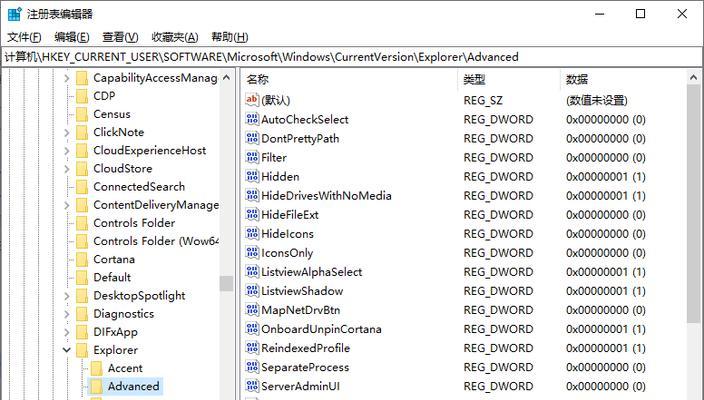Image resolution: width=704 pixels, height=400 pixels.
Task: Expand the CloudExperienceHost key
Action: pyautogui.click(x=67, y=150)
